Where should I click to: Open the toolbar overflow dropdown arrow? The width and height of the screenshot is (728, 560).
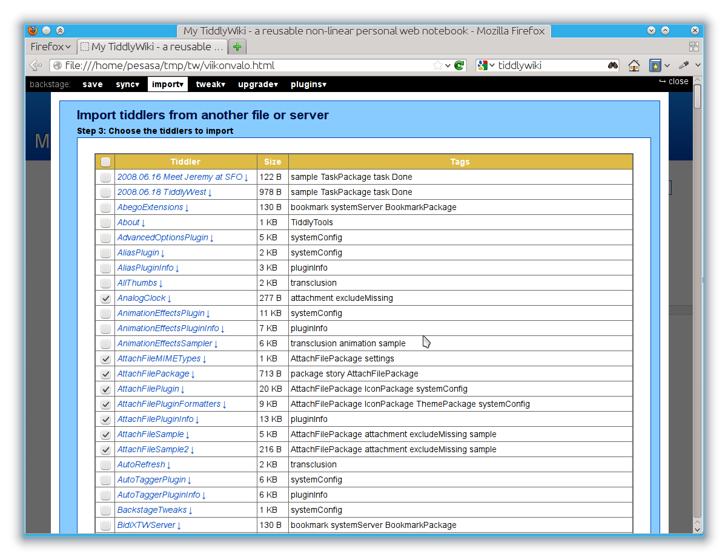pos(698,65)
